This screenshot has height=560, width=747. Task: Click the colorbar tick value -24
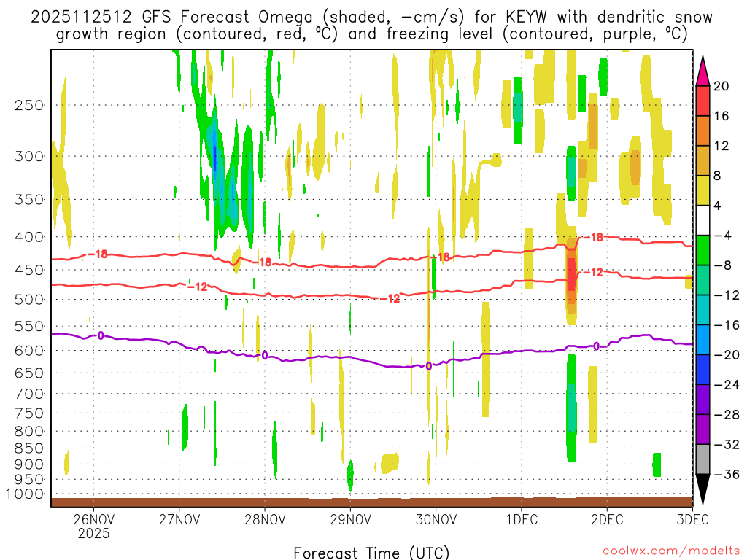[727, 385]
